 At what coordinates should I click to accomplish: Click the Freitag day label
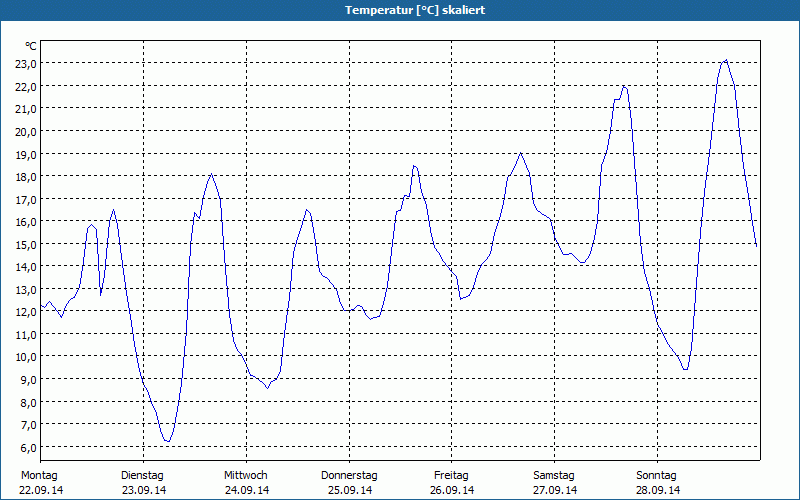click(452, 475)
